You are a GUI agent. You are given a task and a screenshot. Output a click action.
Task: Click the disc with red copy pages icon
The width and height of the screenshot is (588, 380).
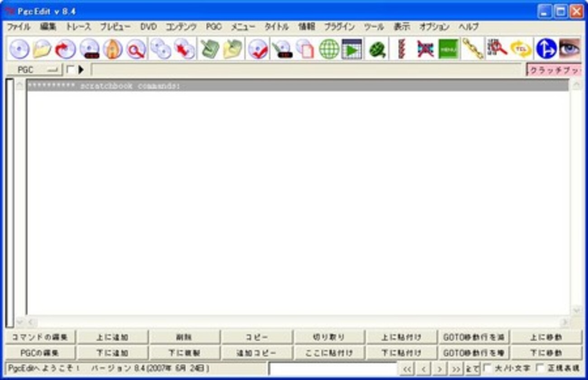coord(305,49)
